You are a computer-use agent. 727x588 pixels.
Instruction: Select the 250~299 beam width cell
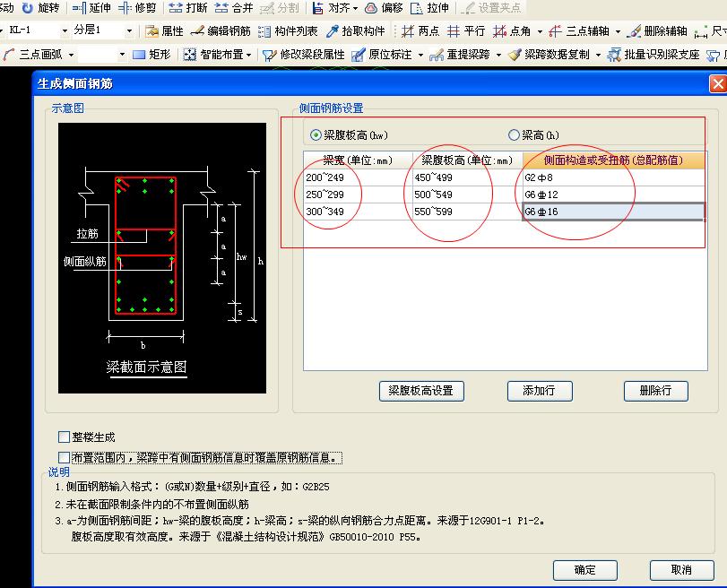pos(358,195)
